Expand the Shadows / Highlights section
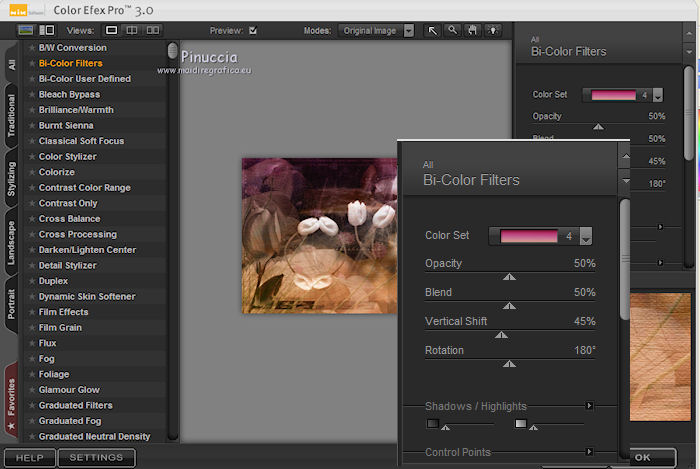The width and height of the screenshot is (700, 469). (x=590, y=406)
